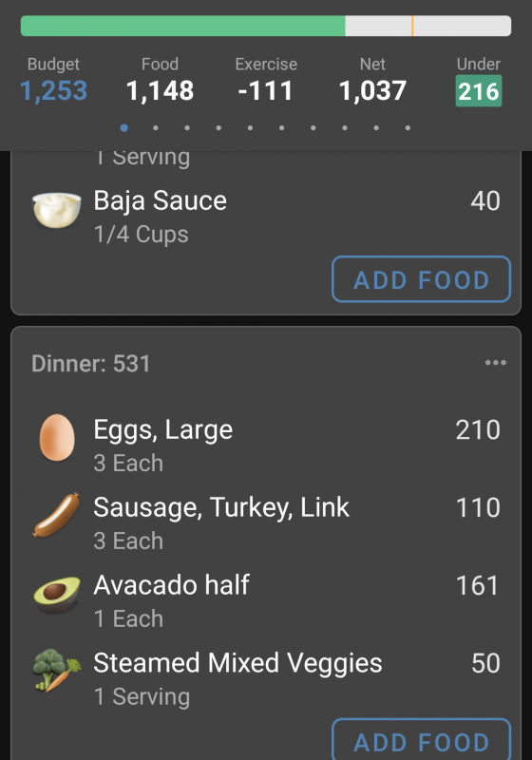Tap the turkey sausage link icon
This screenshot has width=532, height=760.
57,515
